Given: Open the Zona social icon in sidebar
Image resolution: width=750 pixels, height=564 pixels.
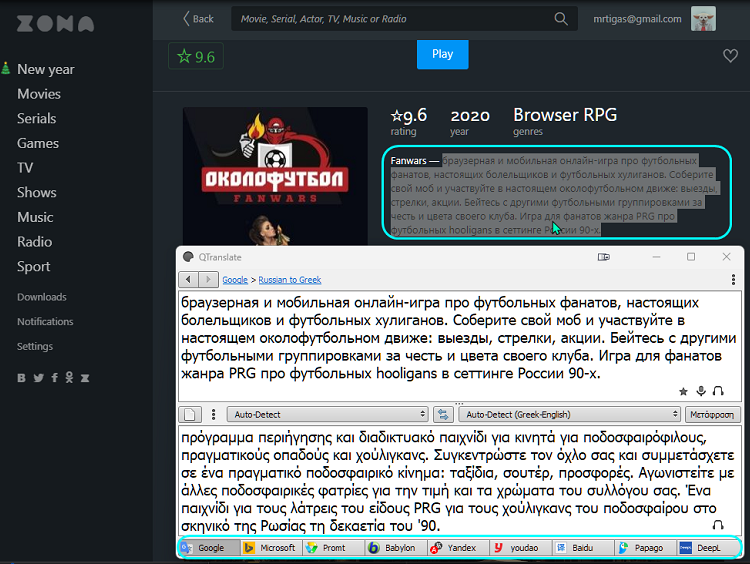Looking at the screenshot, I should [85, 378].
